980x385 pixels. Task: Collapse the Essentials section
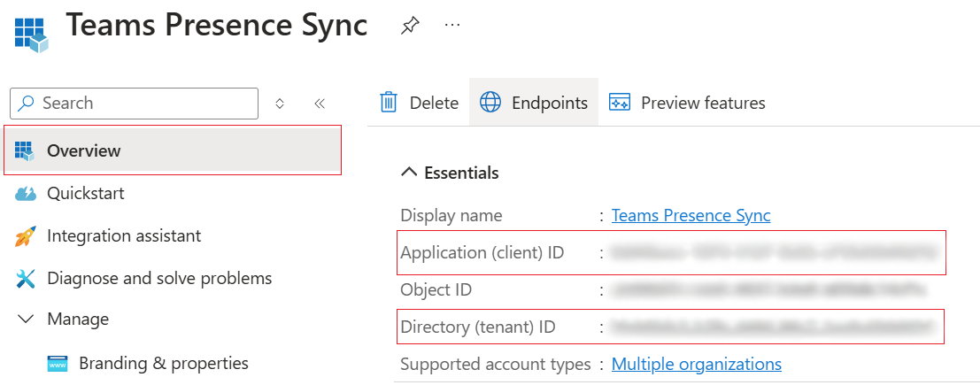click(x=409, y=173)
